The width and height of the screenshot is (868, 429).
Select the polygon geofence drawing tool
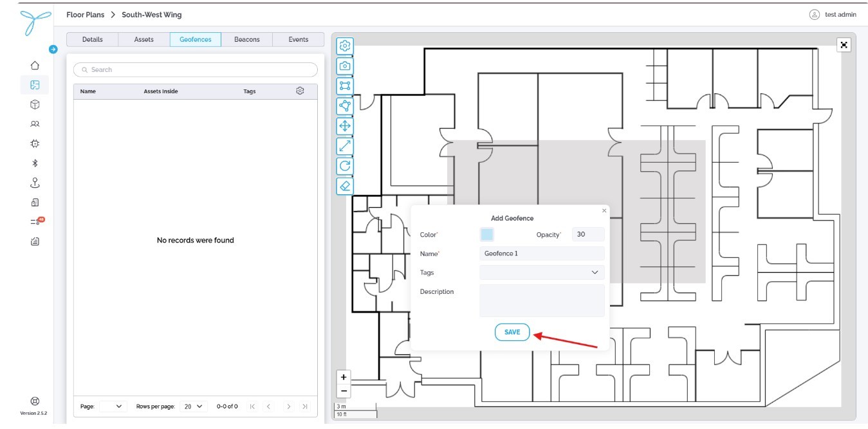click(x=345, y=105)
